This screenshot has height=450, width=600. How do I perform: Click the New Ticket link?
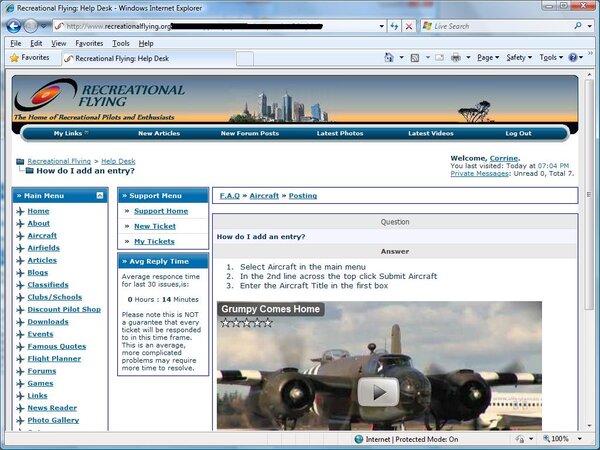[154, 226]
